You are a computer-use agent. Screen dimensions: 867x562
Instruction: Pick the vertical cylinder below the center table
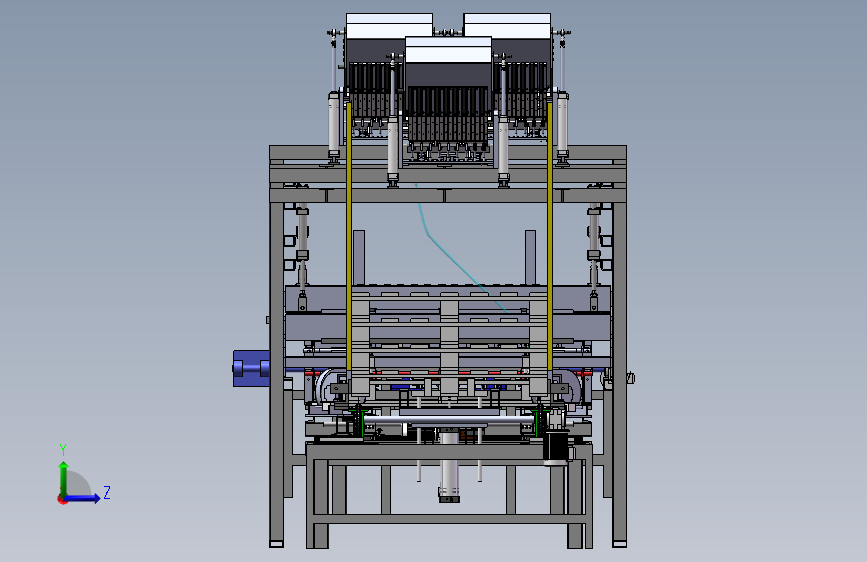coord(450,467)
